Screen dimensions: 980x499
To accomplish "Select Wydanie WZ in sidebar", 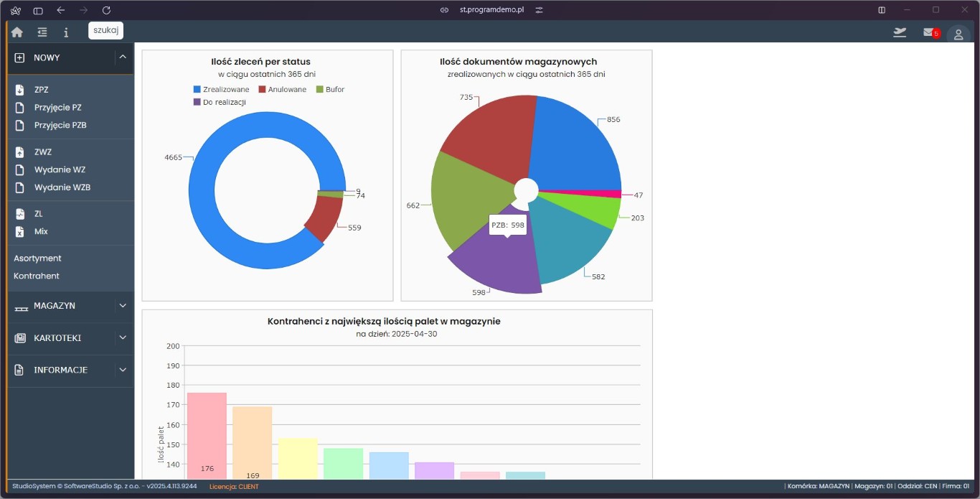I will point(60,169).
